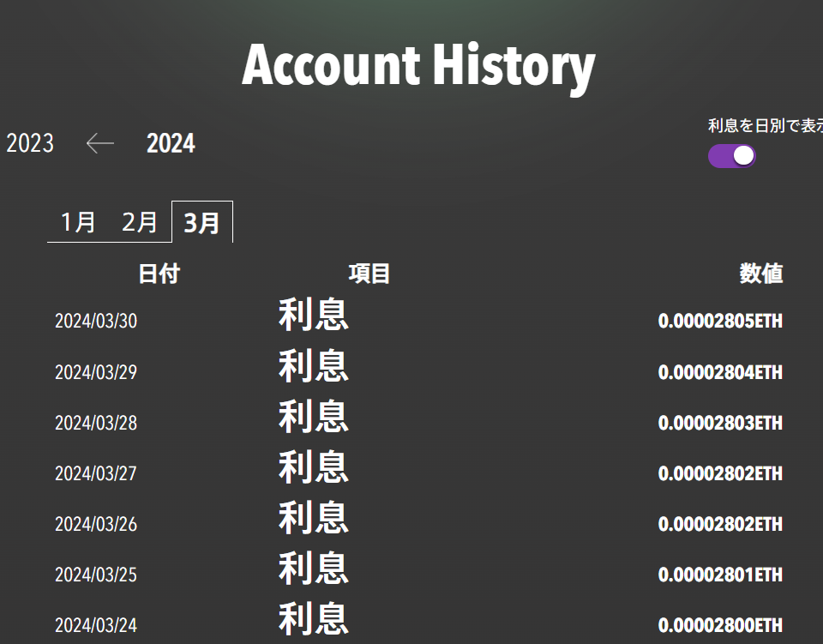
Task: Click the date 2024/03/24
Action: pos(96,625)
